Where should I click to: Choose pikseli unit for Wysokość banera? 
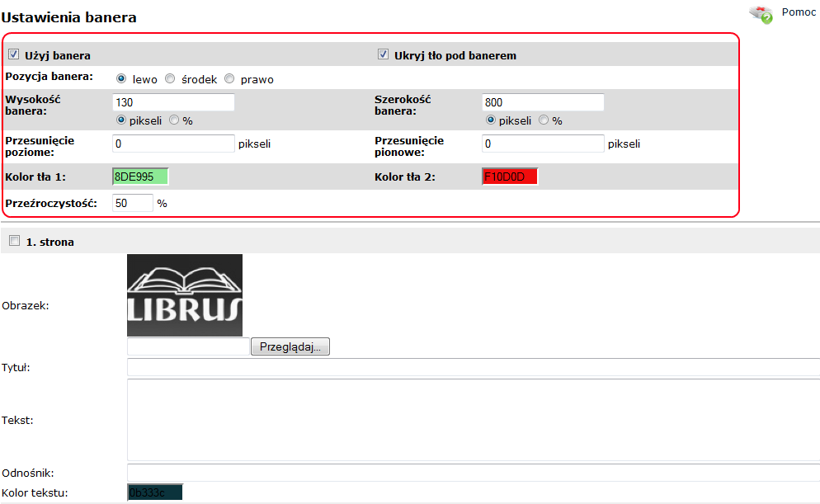121,120
